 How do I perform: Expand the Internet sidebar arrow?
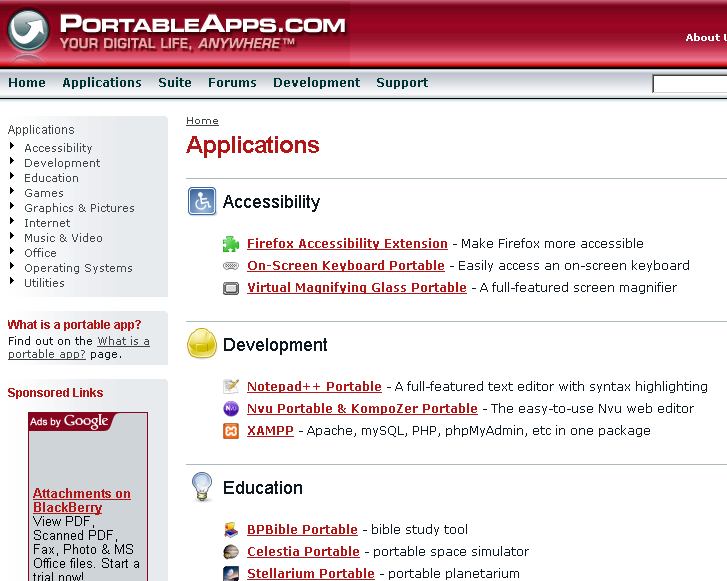(x=12, y=221)
